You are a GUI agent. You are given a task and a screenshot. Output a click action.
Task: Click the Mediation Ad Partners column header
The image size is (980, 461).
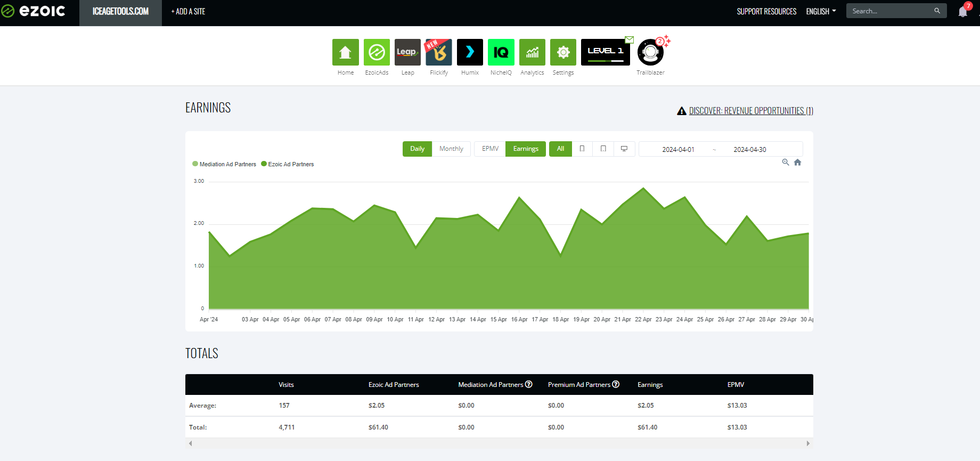point(491,385)
